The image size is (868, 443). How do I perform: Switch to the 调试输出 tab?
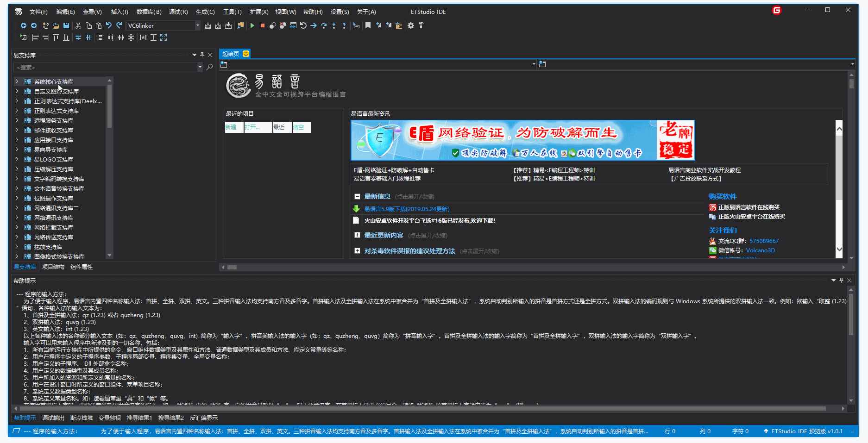click(53, 418)
